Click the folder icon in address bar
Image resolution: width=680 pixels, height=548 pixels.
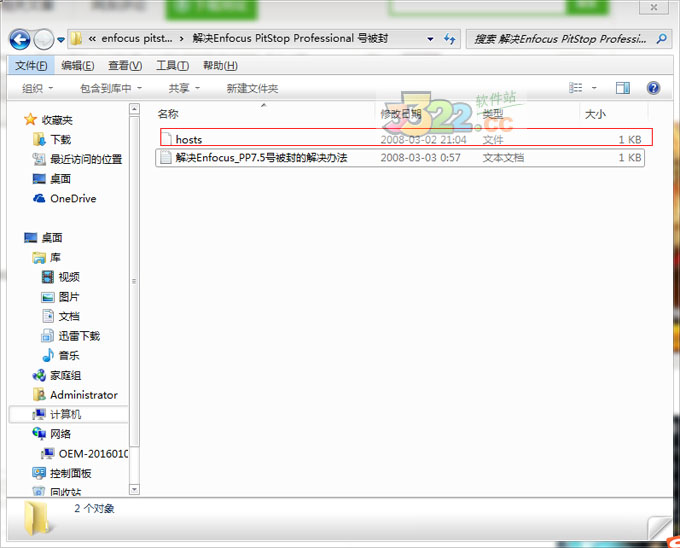tap(76, 39)
